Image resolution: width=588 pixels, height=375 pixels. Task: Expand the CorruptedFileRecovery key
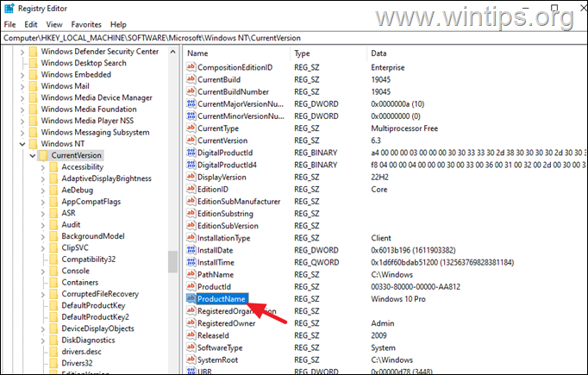(43, 294)
